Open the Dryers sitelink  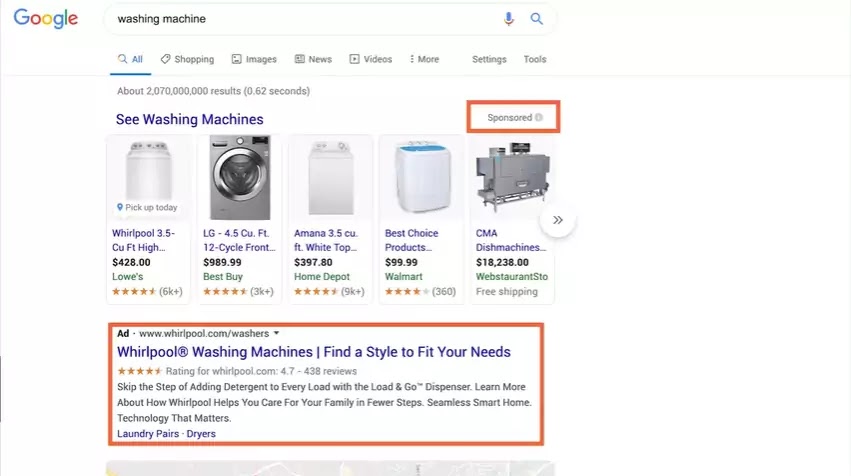point(201,434)
